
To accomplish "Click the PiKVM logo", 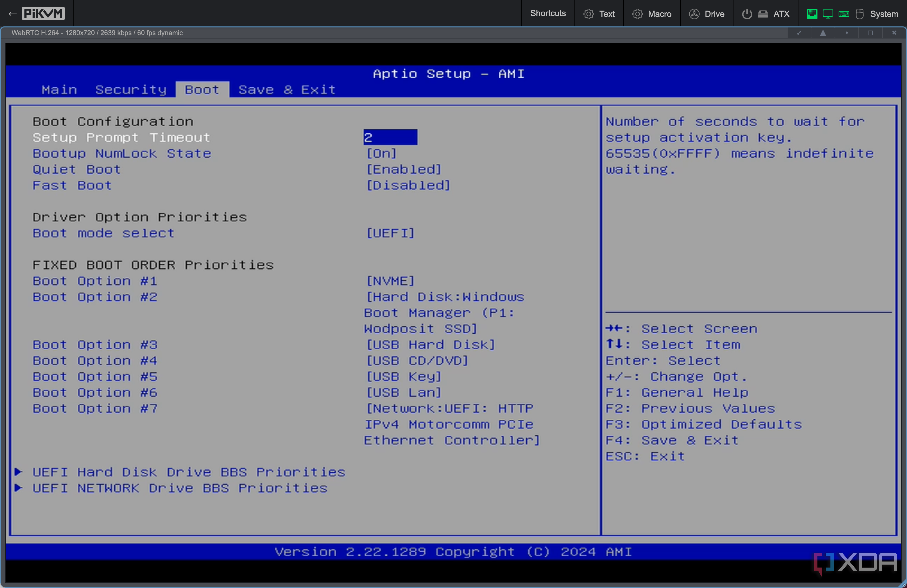I will click(x=43, y=14).
